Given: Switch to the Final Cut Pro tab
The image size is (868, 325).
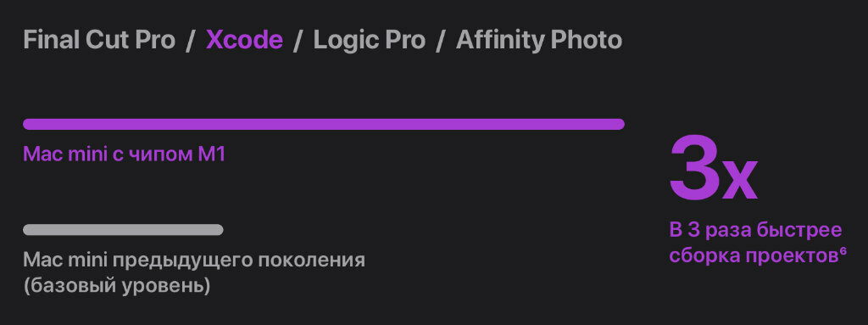Looking at the screenshot, I should point(99,41).
